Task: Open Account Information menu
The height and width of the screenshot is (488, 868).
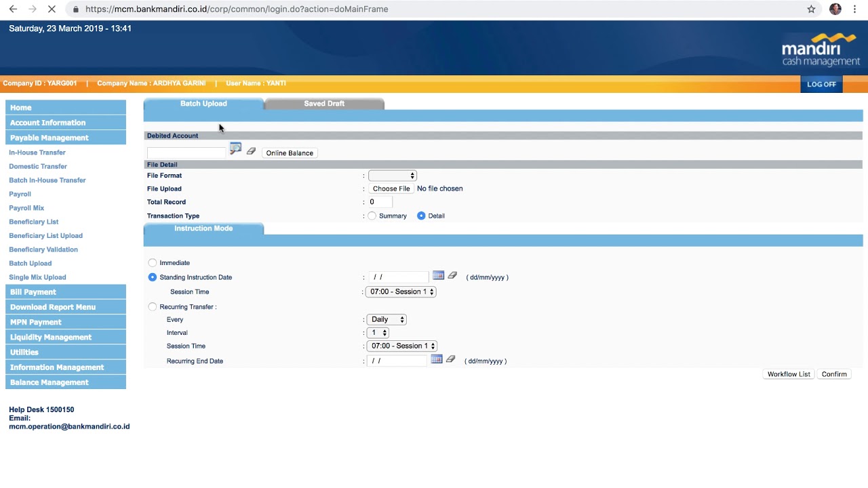Action: tap(66, 123)
